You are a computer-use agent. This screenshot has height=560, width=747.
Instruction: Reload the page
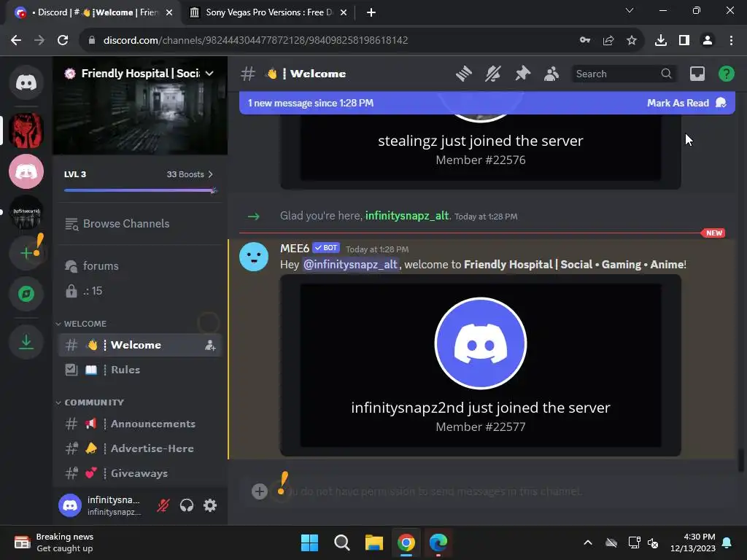tap(63, 40)
